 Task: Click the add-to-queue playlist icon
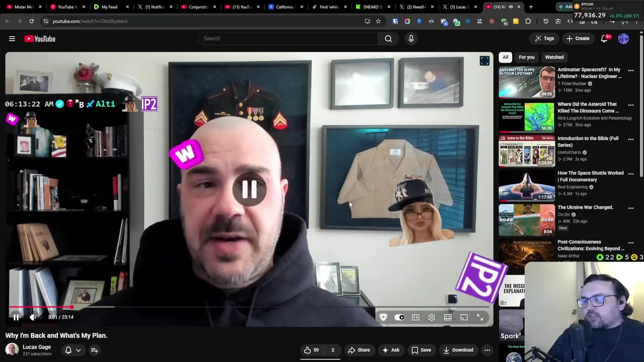(x=94, y=350)
